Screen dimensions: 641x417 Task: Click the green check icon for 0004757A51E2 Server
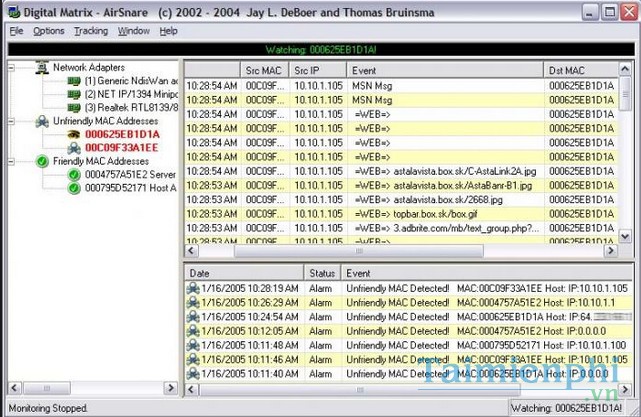pos(73,174)
